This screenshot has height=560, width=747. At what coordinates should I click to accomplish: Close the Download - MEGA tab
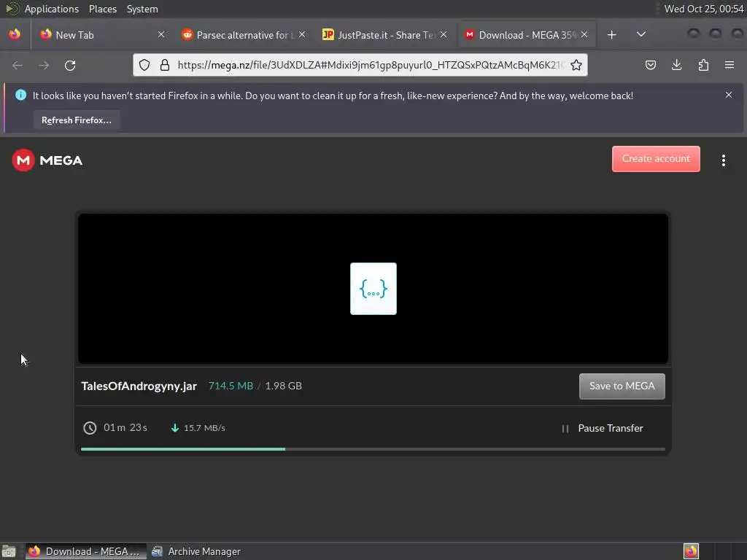tap(584, 34)
